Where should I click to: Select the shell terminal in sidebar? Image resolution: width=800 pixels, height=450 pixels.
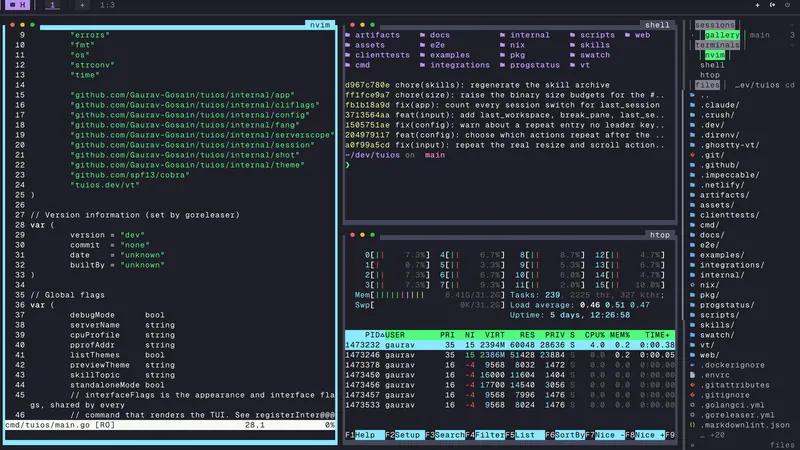(x=712, y=65)
